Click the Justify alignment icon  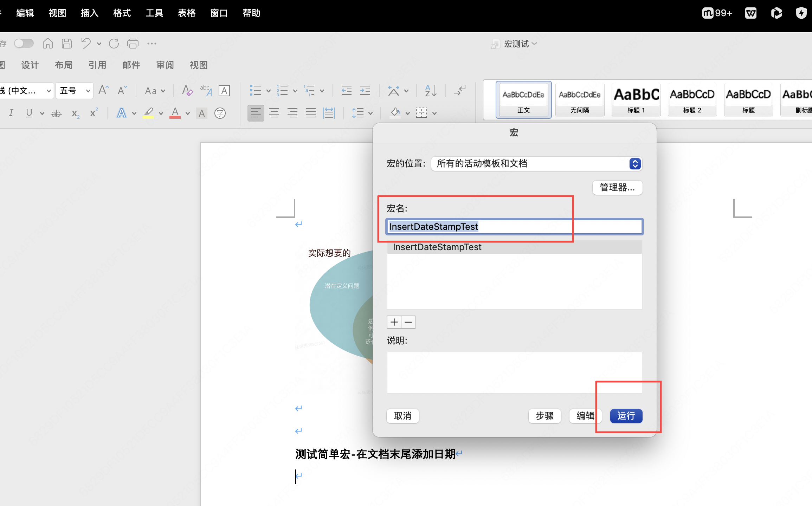(x=310, y=113)
